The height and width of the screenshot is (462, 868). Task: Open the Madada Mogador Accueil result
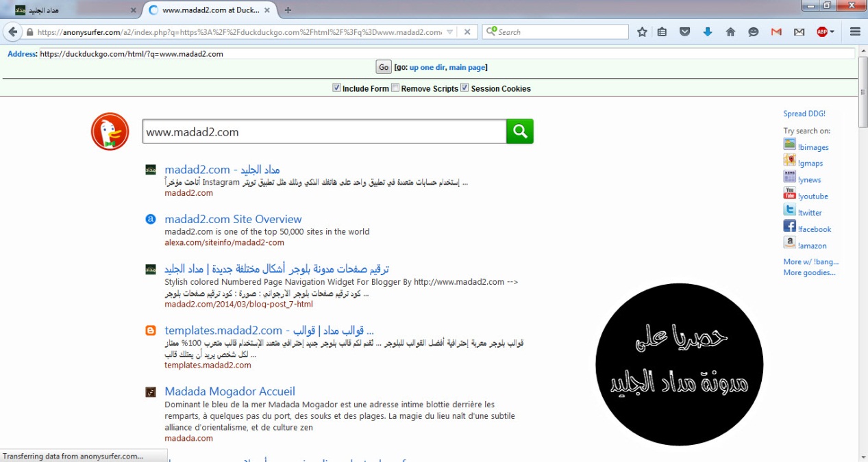(230, 392)
